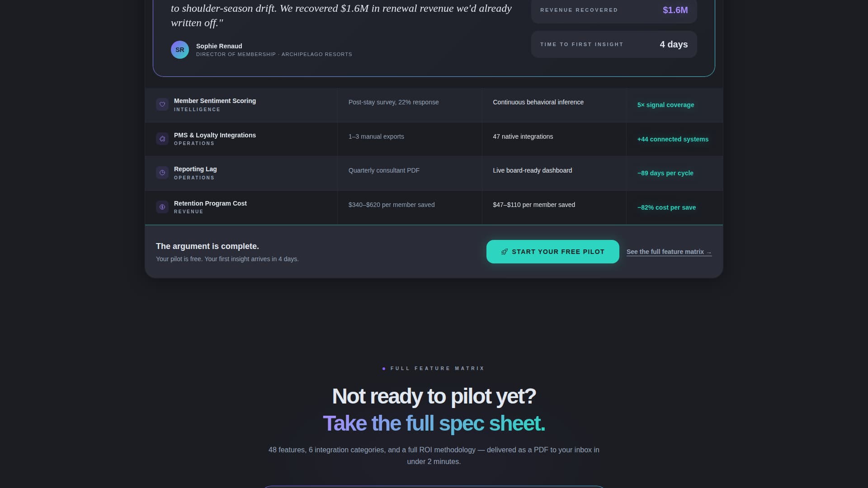Click the puzzle icon for PMS & Loyalty Integrations
Viewport: 868px width, 488px height.
(162, 139)
